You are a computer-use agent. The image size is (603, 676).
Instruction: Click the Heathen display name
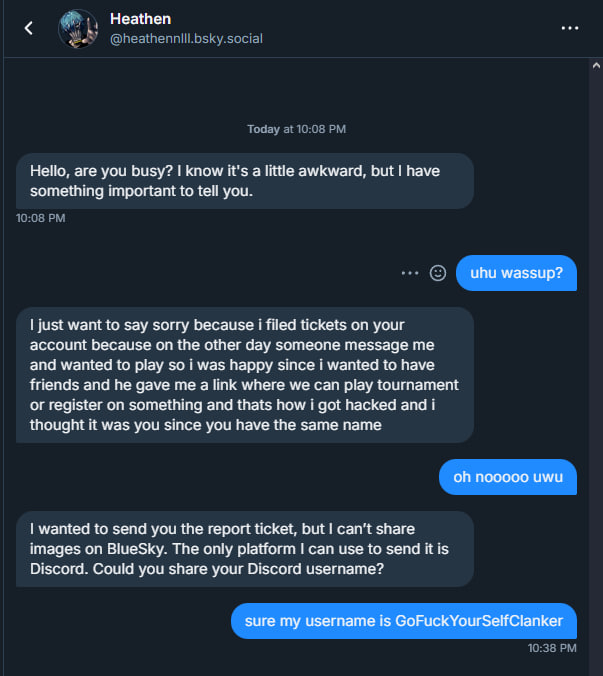point(139,19)
